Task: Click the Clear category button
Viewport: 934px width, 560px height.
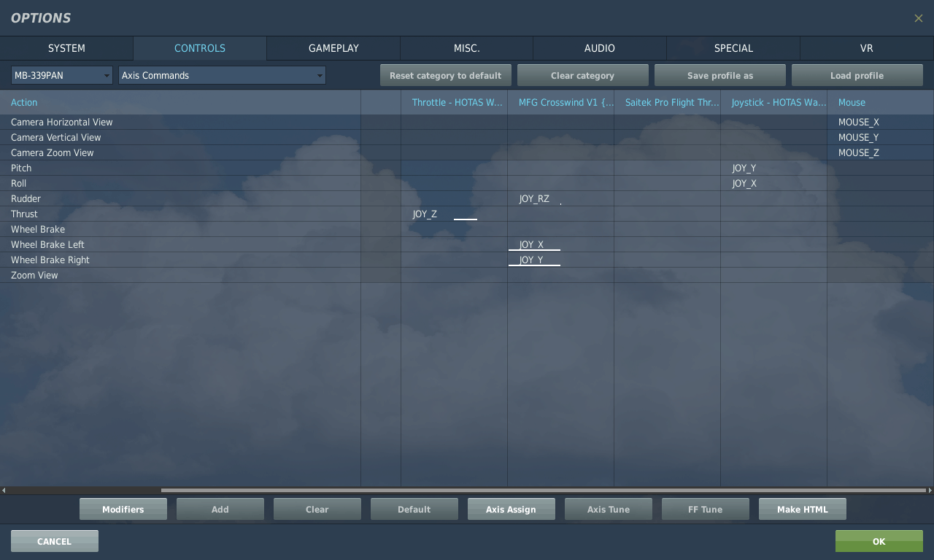Action: tap(582, 75)
